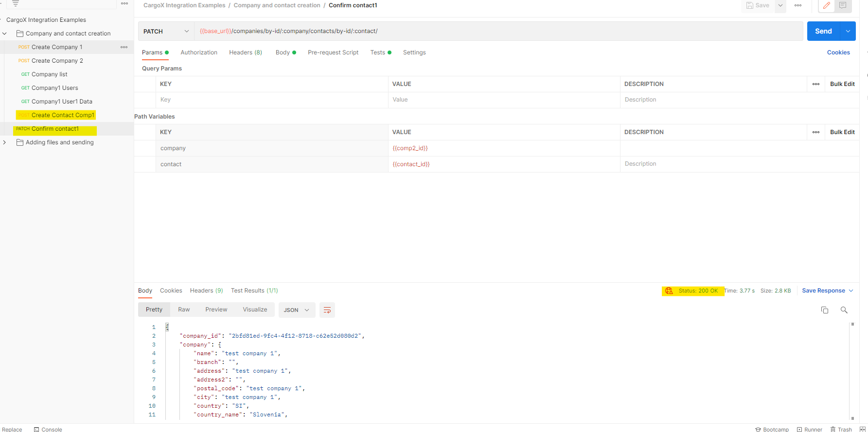Click Bulk Edit for Query Params

tap(842, 84)
